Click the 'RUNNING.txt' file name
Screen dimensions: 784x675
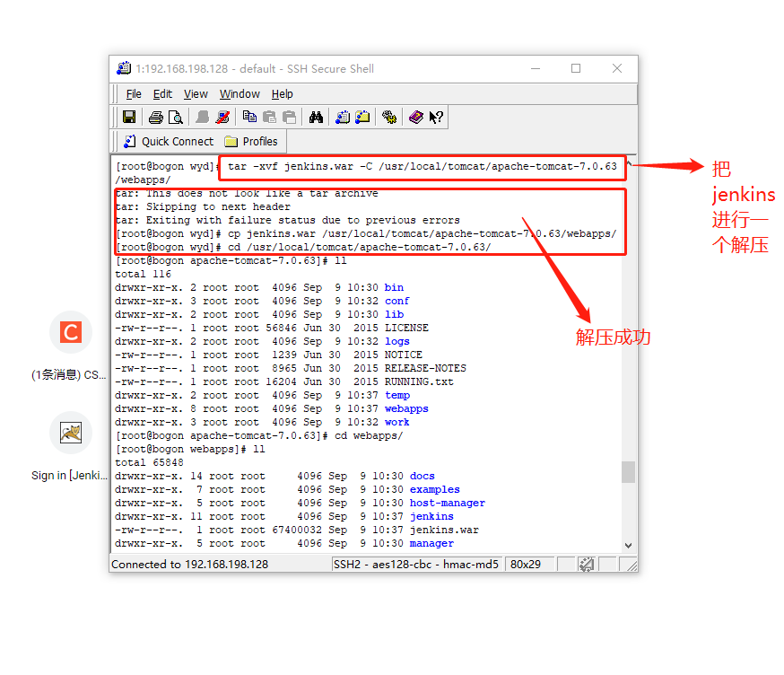click(x=419, y=381)
